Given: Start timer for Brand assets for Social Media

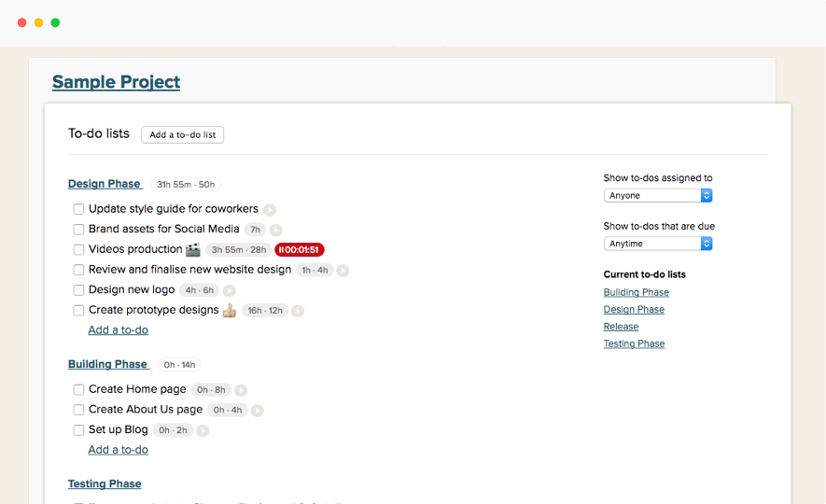Looking at the screenshot, I should 275,230.
